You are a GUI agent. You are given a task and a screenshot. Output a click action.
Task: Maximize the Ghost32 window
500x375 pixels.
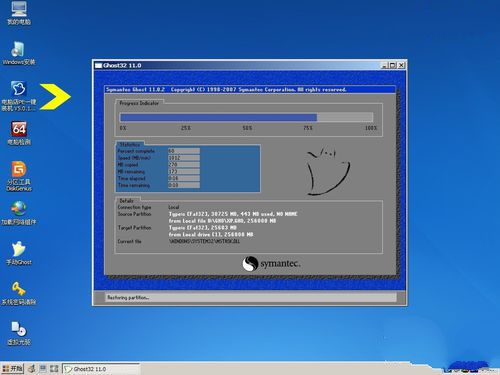393,65
